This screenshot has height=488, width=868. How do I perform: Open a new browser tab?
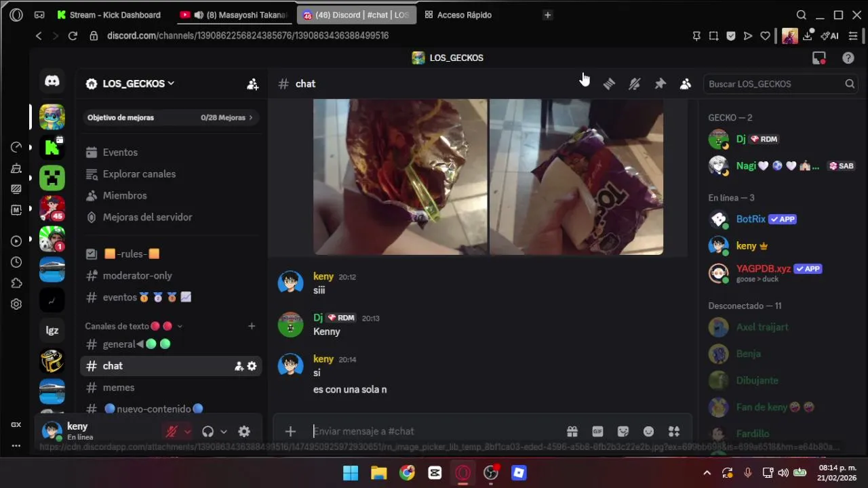tap(548, 15)
